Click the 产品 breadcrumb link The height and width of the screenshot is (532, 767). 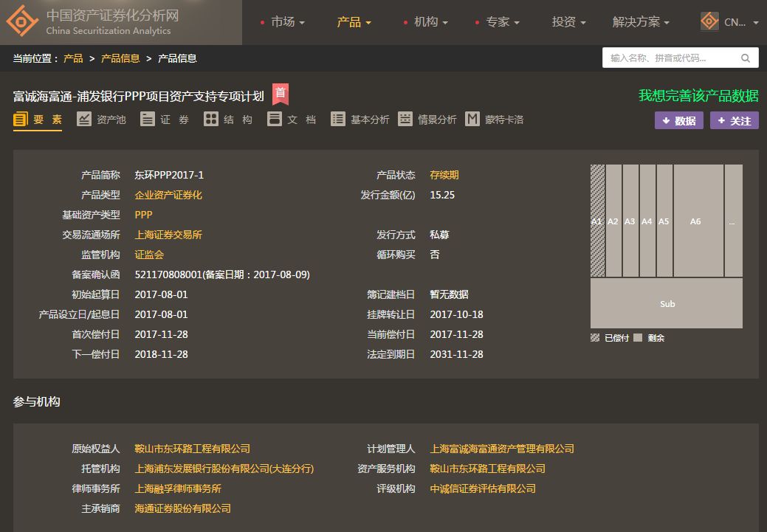click(x=73, y=59)
